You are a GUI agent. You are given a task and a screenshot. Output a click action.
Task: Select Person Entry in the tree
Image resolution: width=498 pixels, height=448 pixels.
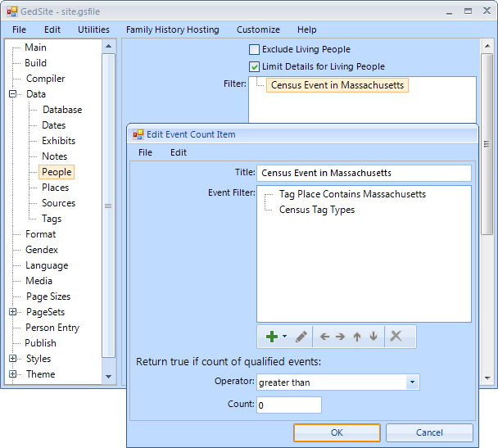pyautogui.click(x=52, y=328)
